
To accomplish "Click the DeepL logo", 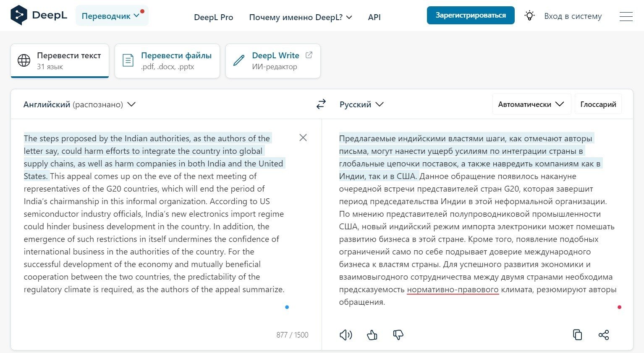I will (39, 16).
